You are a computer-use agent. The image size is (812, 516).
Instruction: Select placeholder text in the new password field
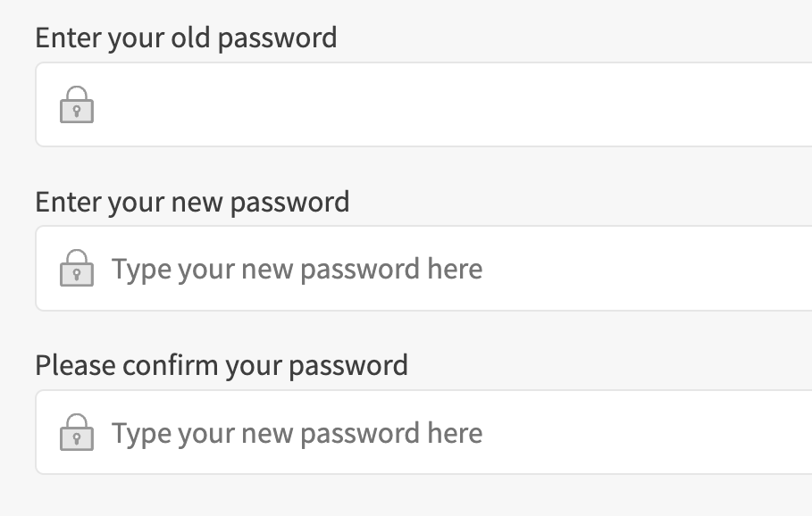pyautogui.click(x=297, y=269)
